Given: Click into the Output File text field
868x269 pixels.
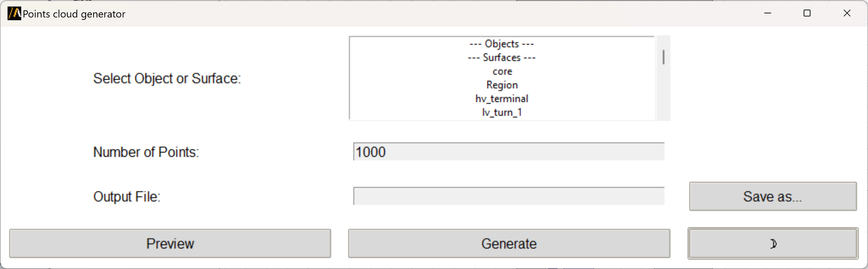Looking at the screenshot, I should point(509,196).
